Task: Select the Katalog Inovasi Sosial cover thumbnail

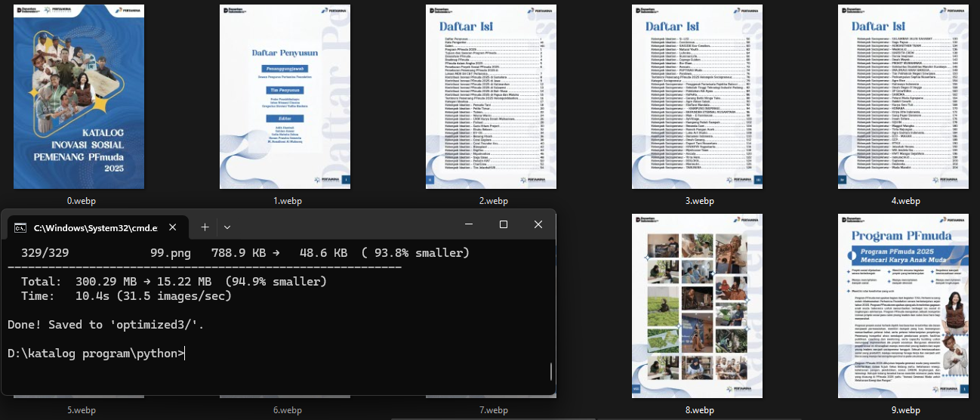Action: click(x=79, y=97)
